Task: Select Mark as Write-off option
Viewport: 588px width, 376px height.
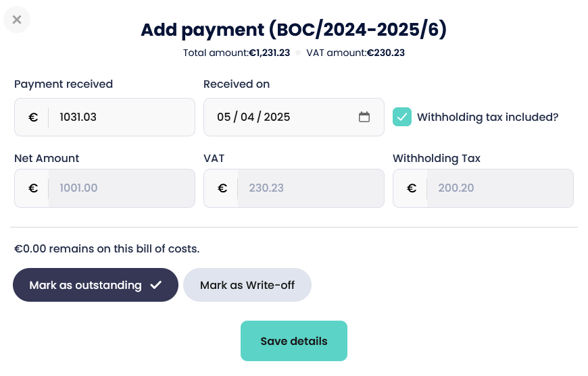Action: coord(247,285)
